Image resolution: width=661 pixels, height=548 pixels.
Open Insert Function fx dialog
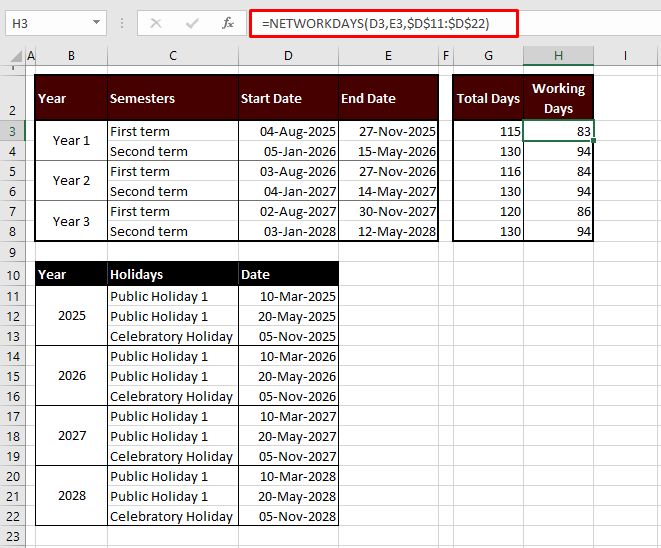(x=228, y=22)
